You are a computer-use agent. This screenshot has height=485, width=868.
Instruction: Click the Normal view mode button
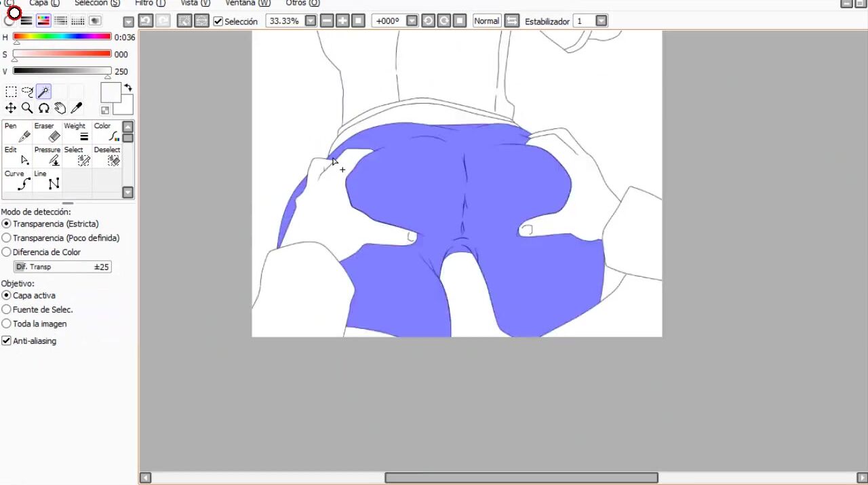486,21
